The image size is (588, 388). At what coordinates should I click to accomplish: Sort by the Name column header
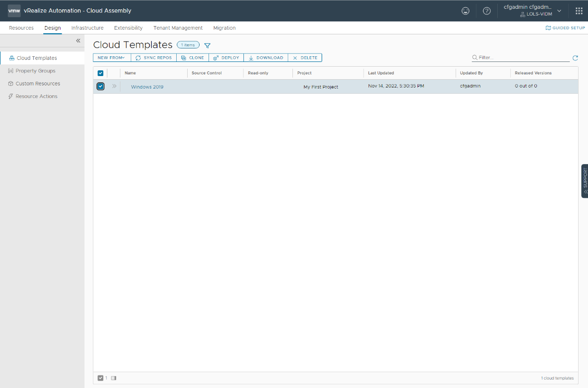tap(130, 73)
